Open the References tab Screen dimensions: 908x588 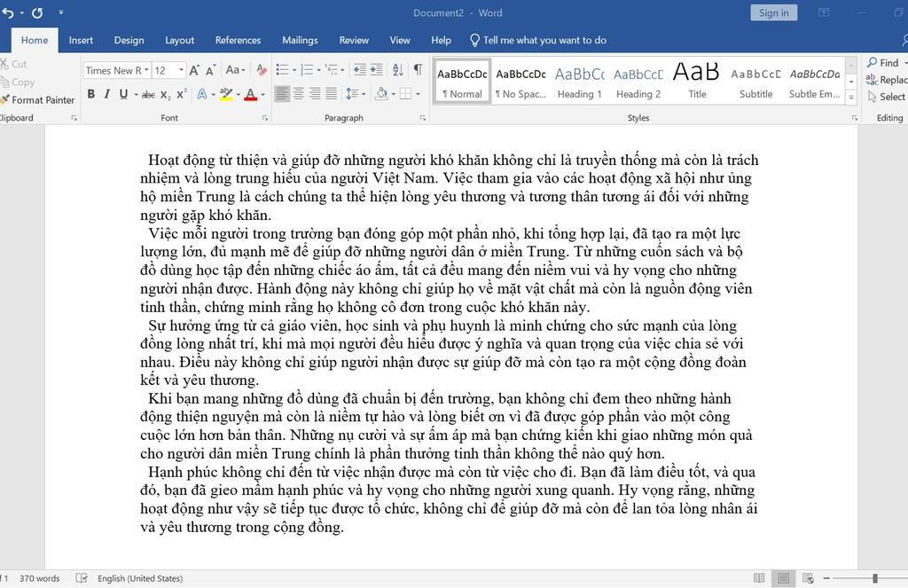click(x=238, y=40)
